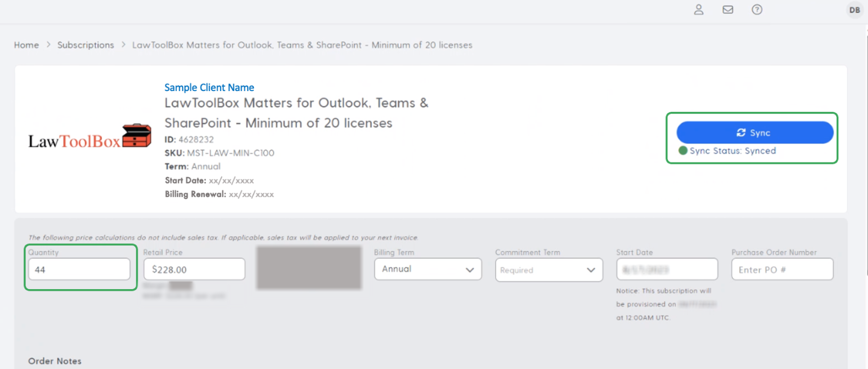The width and height of the screenshot is (868, 369).
Task: Click the ID 4628232 text
Action: [x=189, y=140]
